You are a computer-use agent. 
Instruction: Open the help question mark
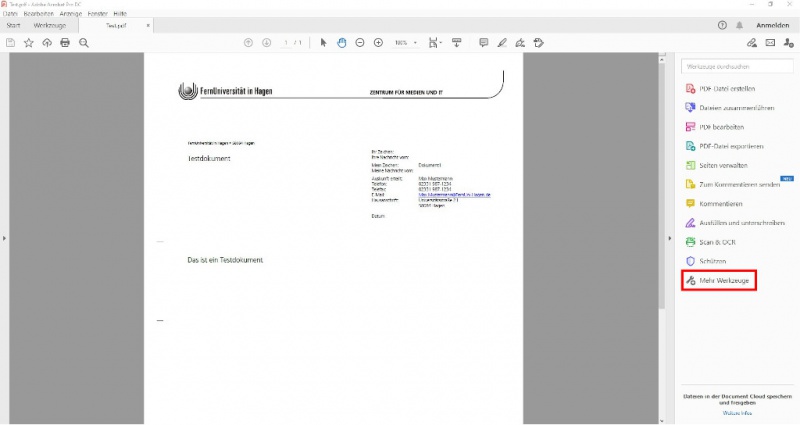coord(722,25)
